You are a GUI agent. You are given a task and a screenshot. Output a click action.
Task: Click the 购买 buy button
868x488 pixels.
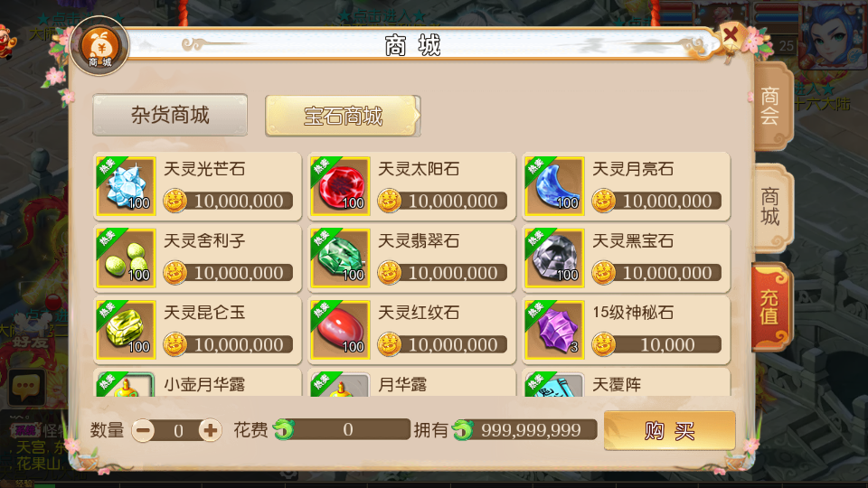669,430
